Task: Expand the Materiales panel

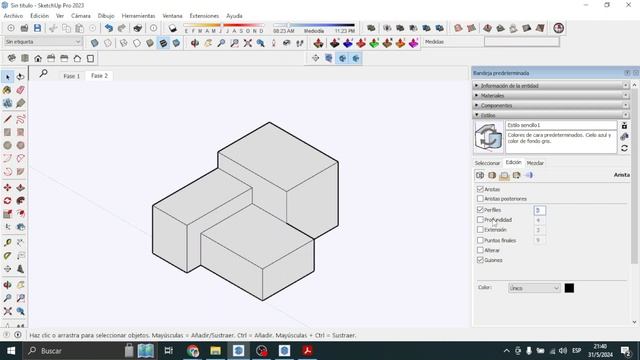Action: tap(551, 96)
